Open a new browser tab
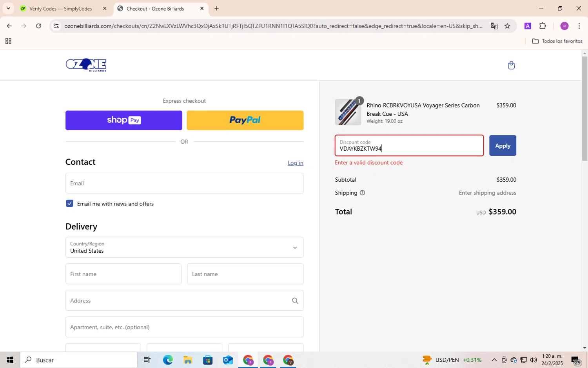588x368 pixels. click(216, 8)
